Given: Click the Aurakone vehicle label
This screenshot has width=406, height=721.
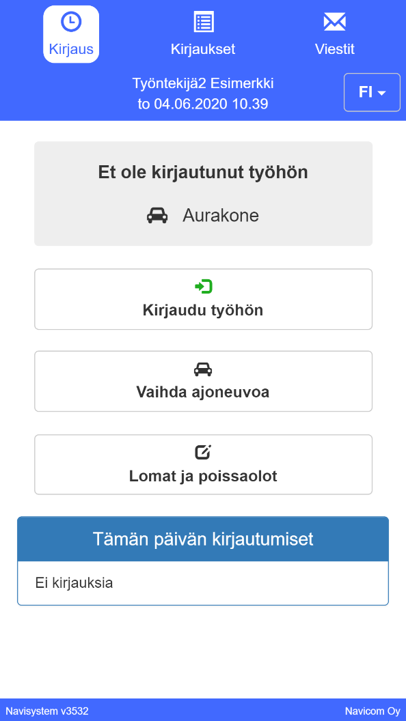Looking at the screenshot, I should click(221, 215).
